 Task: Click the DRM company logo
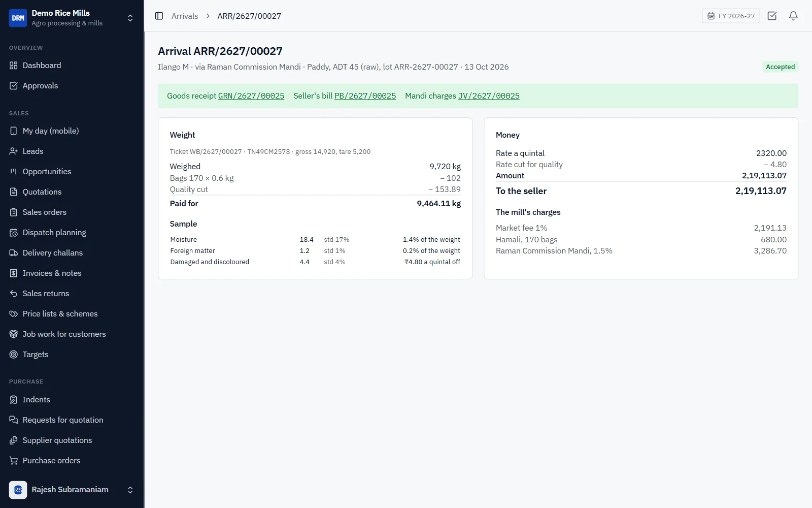(18, 18)
